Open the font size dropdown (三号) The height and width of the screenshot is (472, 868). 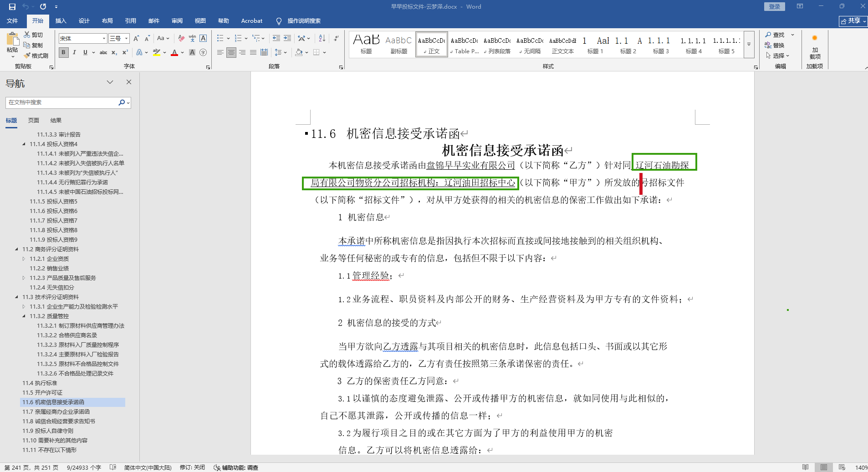pyautogui.click(x=119, y=38)
